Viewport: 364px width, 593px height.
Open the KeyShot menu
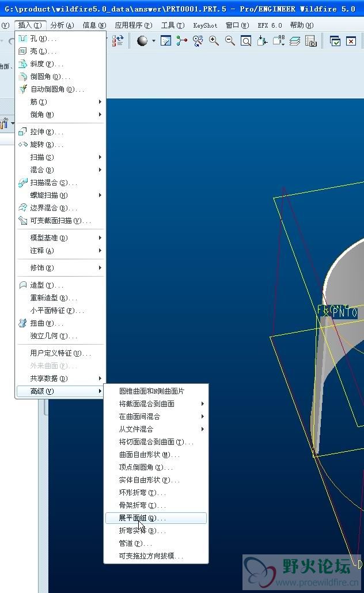click(205, 25)
